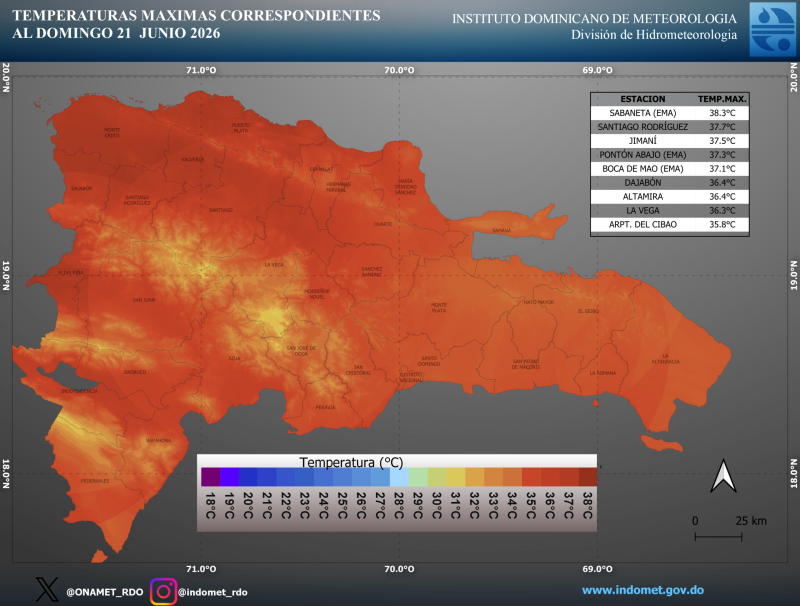Click the SAN PEDRO DE MACORÍS label

(526, 364)
